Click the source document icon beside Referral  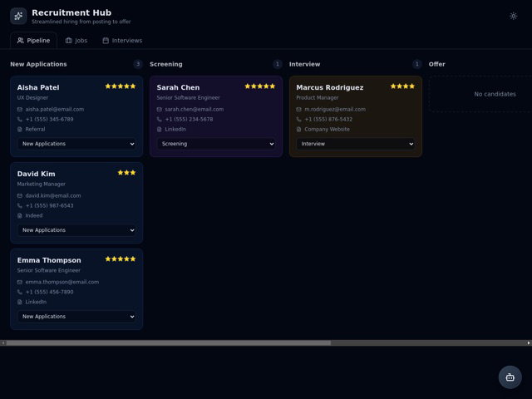(20, 130)
